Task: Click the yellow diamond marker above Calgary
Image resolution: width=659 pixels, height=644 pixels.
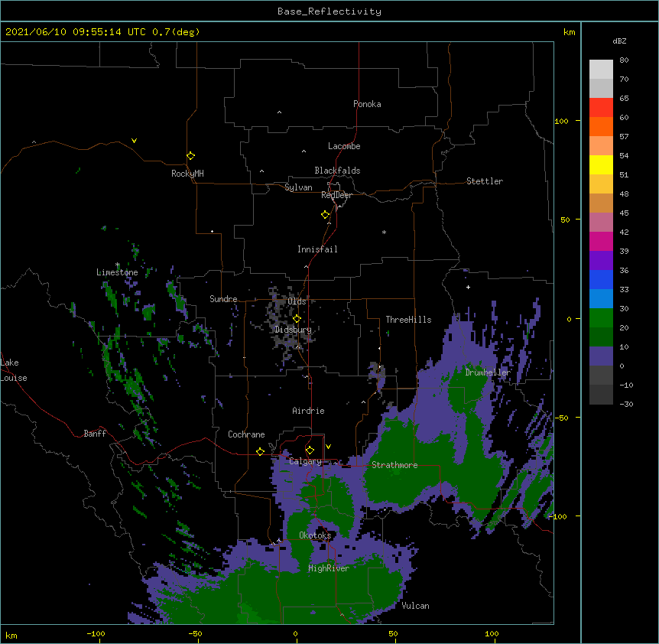Action: [310, 450]
